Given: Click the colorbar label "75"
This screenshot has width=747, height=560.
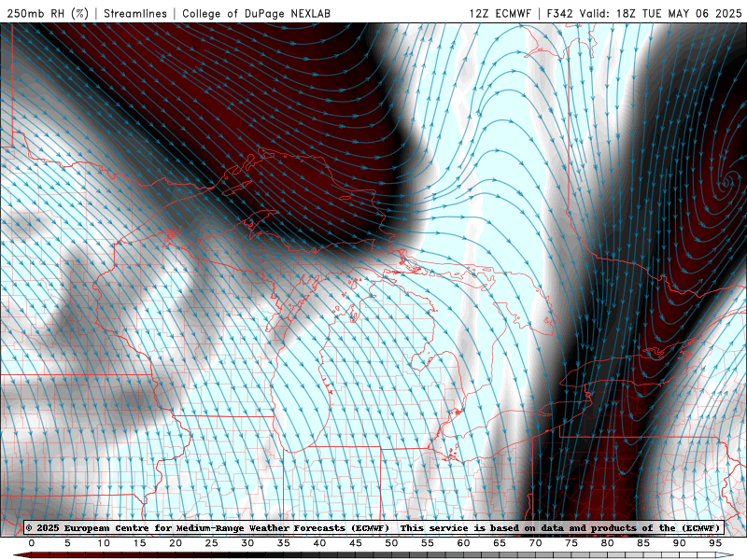Looking at the screenshot, I should point(571,543).
